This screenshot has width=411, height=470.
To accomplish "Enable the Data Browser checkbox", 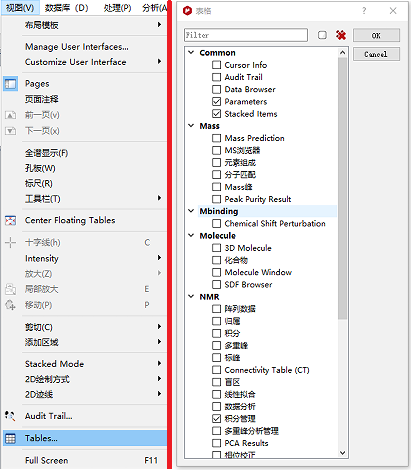I will pyautogui.click(x=216, y=89).
